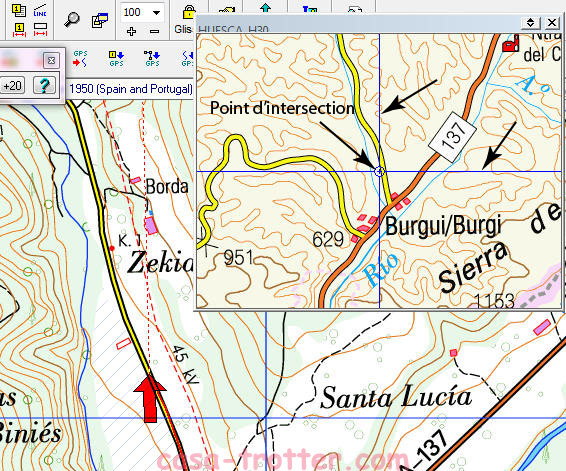
Task: Click the numbered waypoint distance icon
Action: [x=19, y=29]
